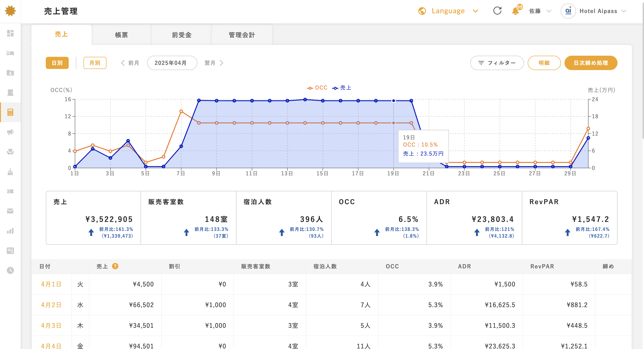The height and width of the screenshot is (349, 644).
Task: Click the 日次締め処理 button
Action: click(591, 63)
